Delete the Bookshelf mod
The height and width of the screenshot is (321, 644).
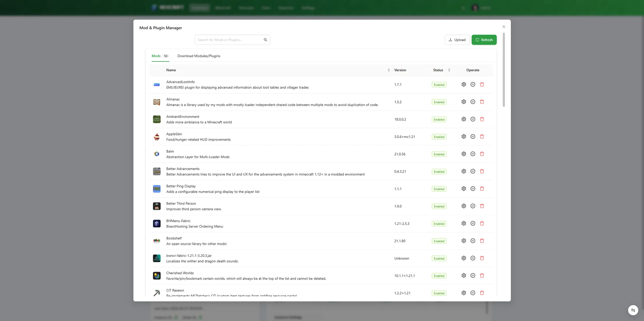[x=482, y=241]
